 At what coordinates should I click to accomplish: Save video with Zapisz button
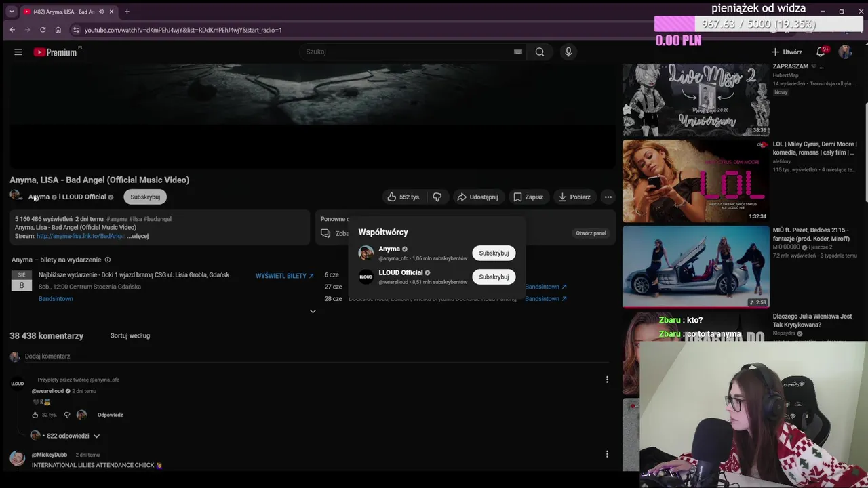pyautogui.click(x=528, y=197)
